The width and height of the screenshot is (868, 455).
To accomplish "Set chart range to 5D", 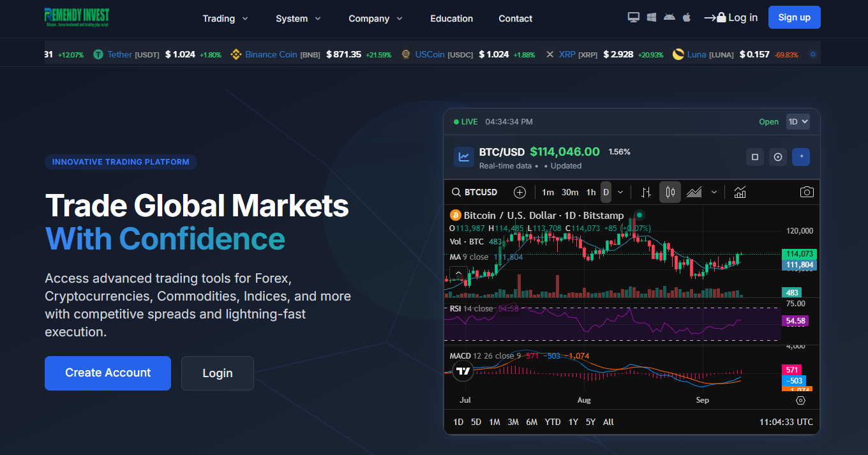I will (476, 422).
